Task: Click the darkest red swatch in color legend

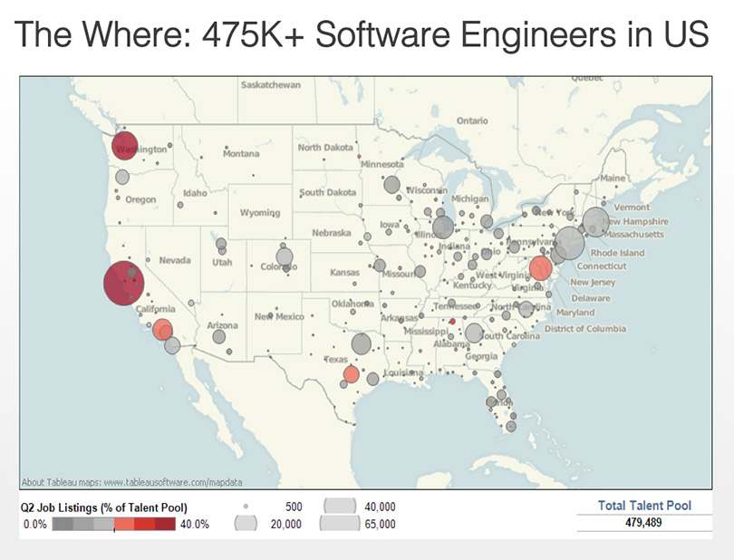Action: pyautogui.click(x=164, y=524)
